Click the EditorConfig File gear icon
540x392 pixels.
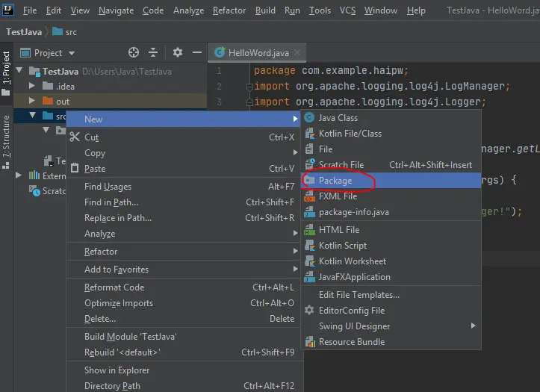309,310
